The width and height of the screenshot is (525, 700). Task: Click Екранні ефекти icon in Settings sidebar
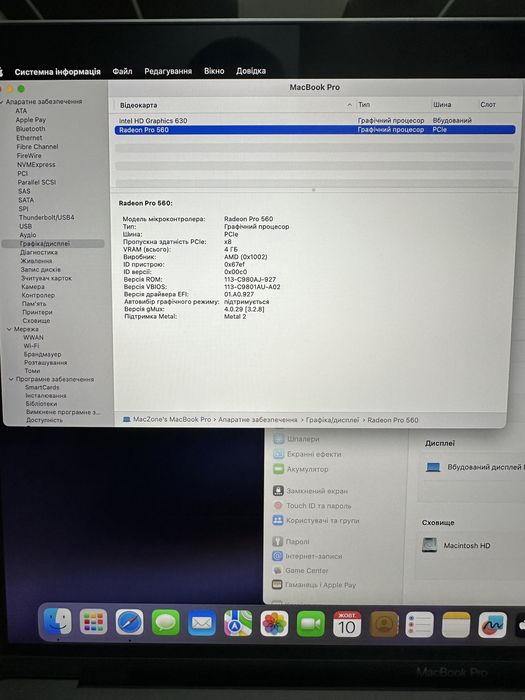[279, 454]
